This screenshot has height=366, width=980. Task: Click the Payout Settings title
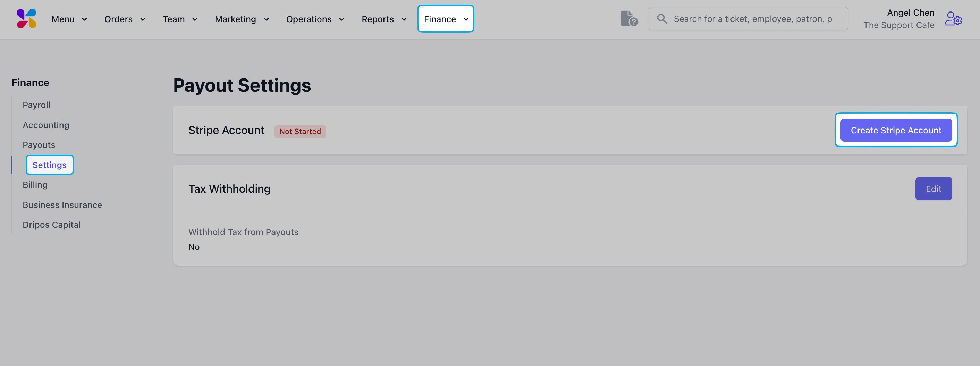[x=242, y=85]
